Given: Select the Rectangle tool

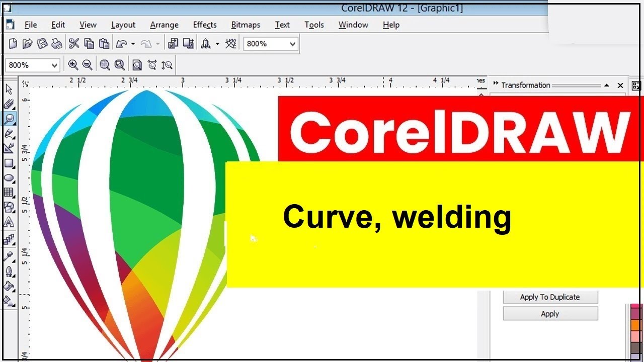Looking at the screenshot, I should tap(9, 163).
